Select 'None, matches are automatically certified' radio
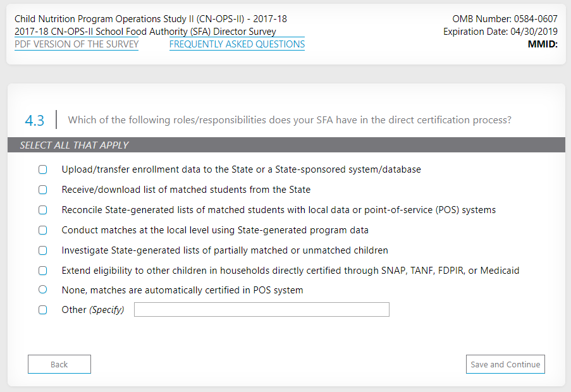Screen dimensions: 571x392 click(43, 290)
